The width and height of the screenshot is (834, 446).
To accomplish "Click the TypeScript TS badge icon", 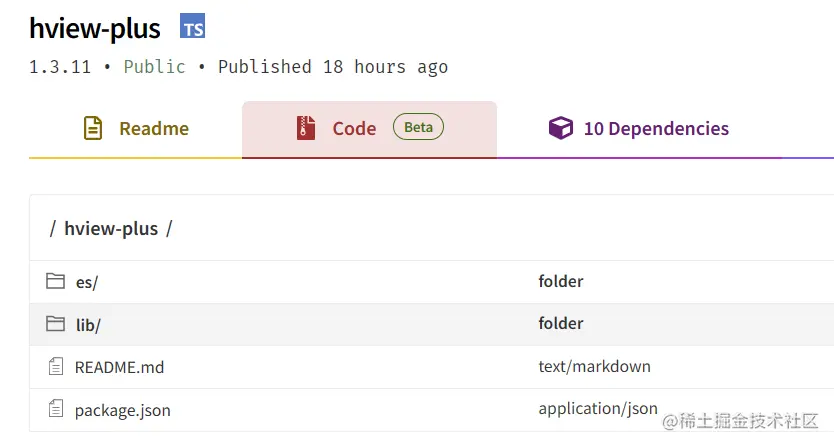I will point(192,26).
